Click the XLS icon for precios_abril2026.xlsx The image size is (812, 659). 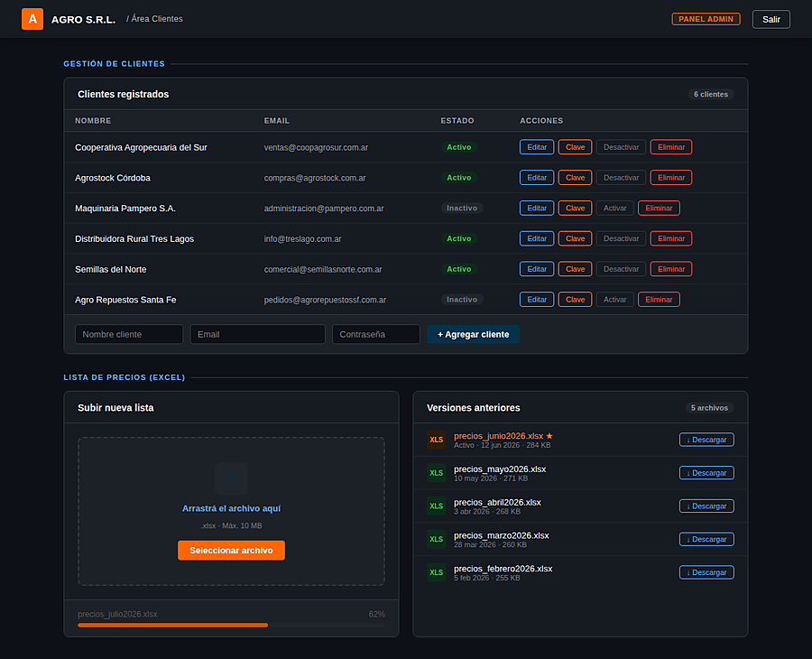point(436,506)
